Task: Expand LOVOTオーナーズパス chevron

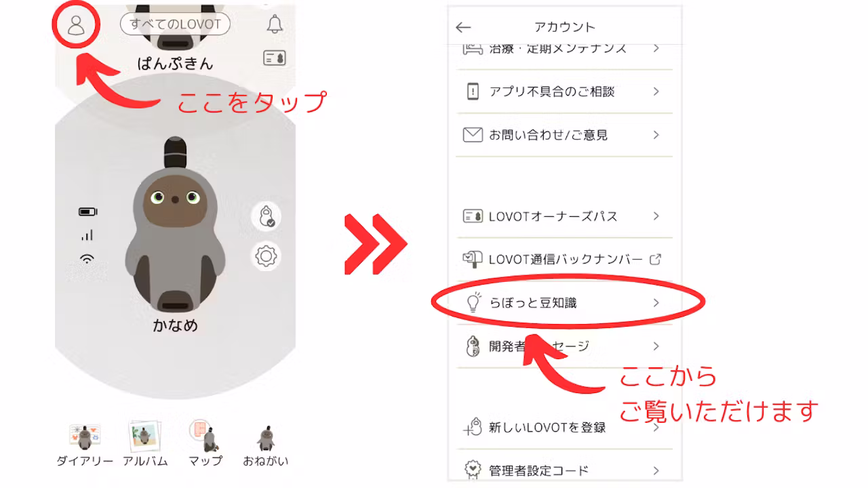Action: [656, 216]
